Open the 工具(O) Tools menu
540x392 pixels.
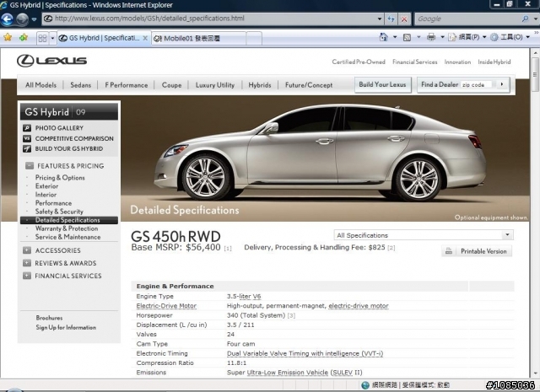pos(510,37)
